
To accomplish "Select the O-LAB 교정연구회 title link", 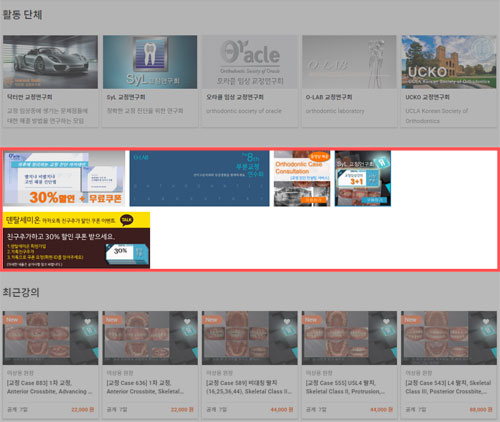I will tap(329, 97).
